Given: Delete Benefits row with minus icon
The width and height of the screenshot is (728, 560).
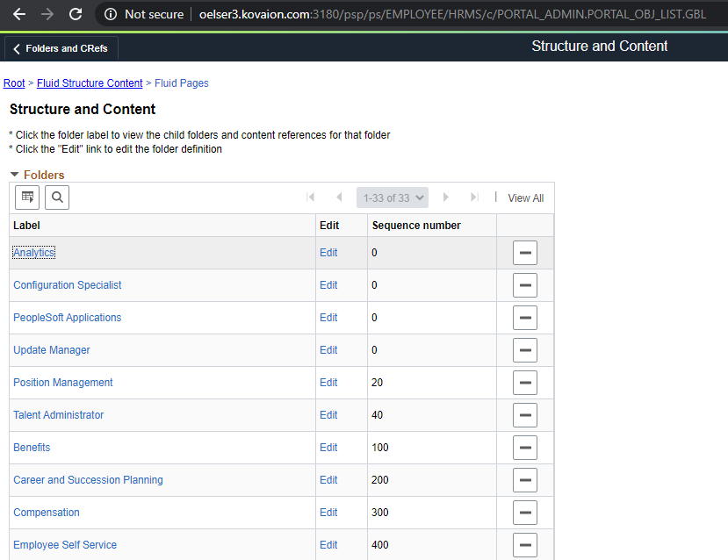Looking at the screenshot, I should point(525,448).
